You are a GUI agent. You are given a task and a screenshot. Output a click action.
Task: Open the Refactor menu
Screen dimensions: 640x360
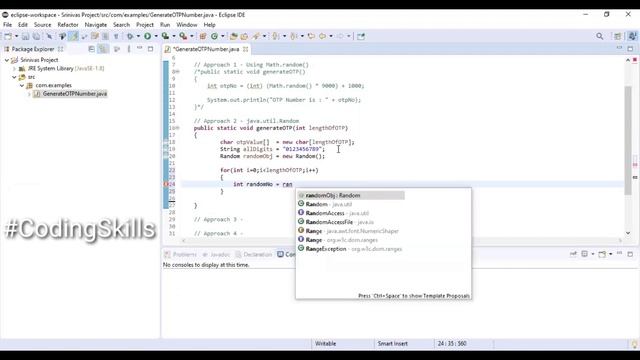(67, 25)
